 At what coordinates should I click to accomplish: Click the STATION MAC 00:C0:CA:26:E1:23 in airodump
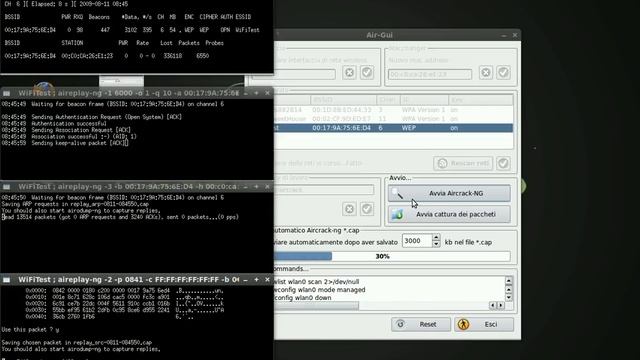pyautogui.click(x=87, y=56)
